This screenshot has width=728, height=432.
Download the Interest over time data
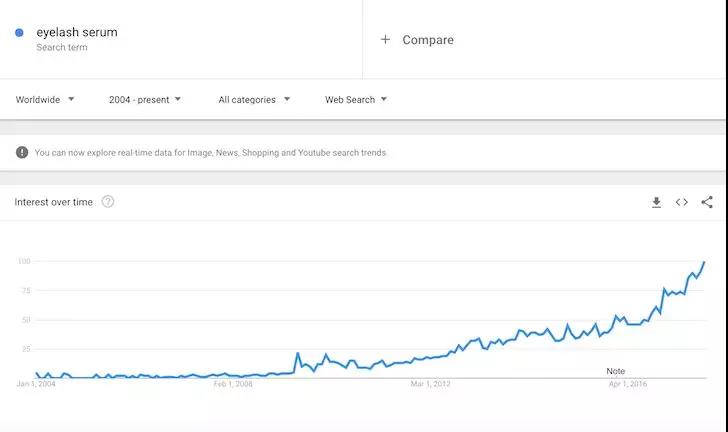tap(656, 202)
